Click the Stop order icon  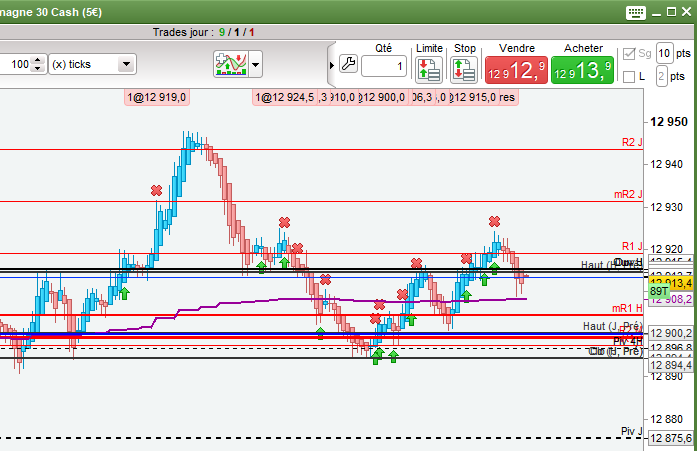point(464,70)
